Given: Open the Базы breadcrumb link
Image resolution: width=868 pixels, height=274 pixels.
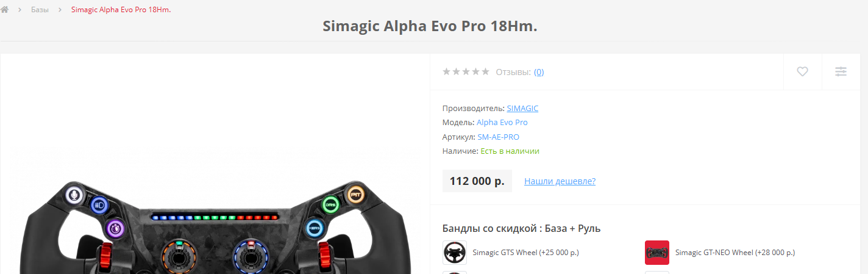Looking at the screenshot, I should pos(40,10).
